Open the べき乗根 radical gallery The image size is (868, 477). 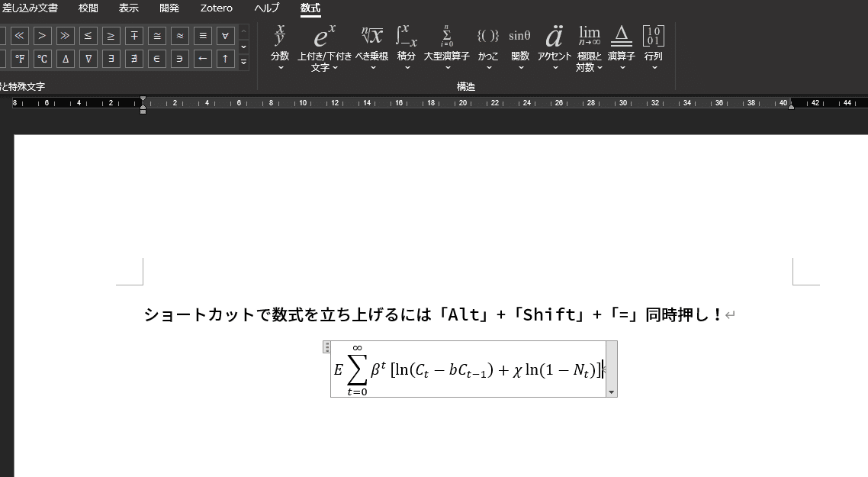point(372,47)
